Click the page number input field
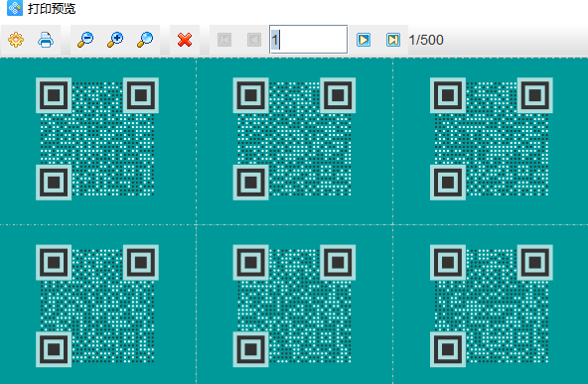 point(308,40)
